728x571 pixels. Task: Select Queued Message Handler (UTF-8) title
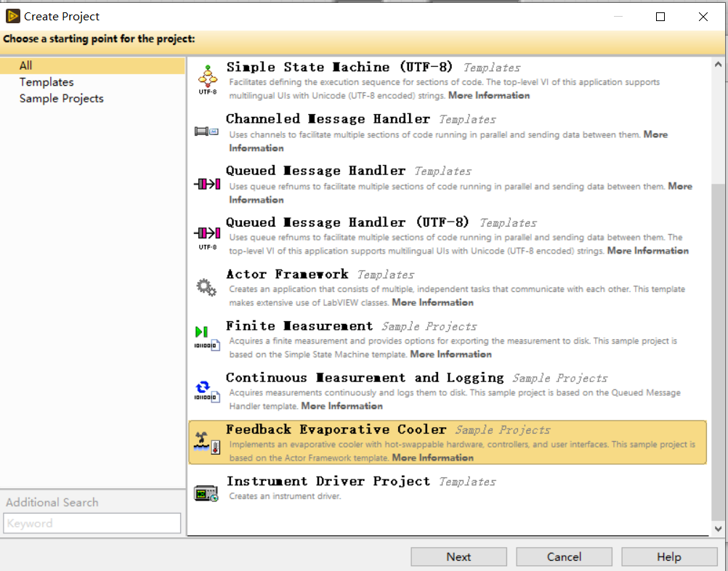coord(347,222)
